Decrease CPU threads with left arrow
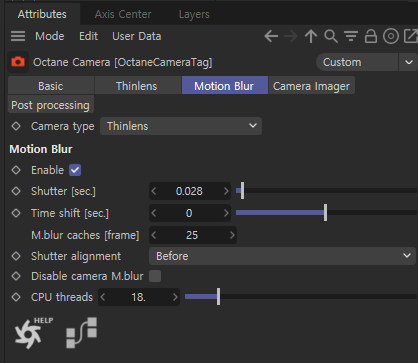This screenshot has height=363, width=418. [x=103, y=297]
